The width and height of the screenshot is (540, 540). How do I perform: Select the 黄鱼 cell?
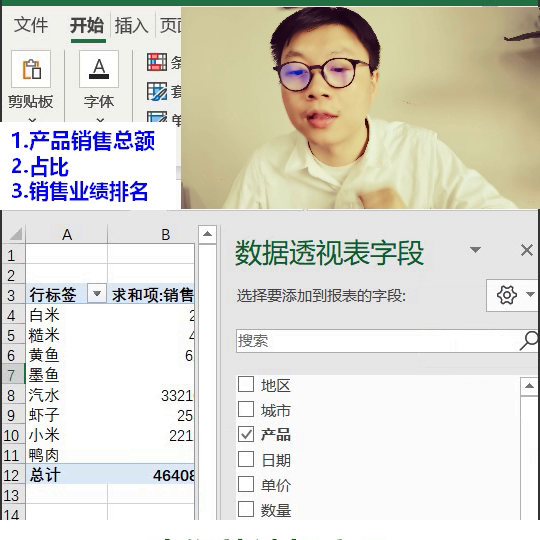pyautogui.click(x=66, y=355)
